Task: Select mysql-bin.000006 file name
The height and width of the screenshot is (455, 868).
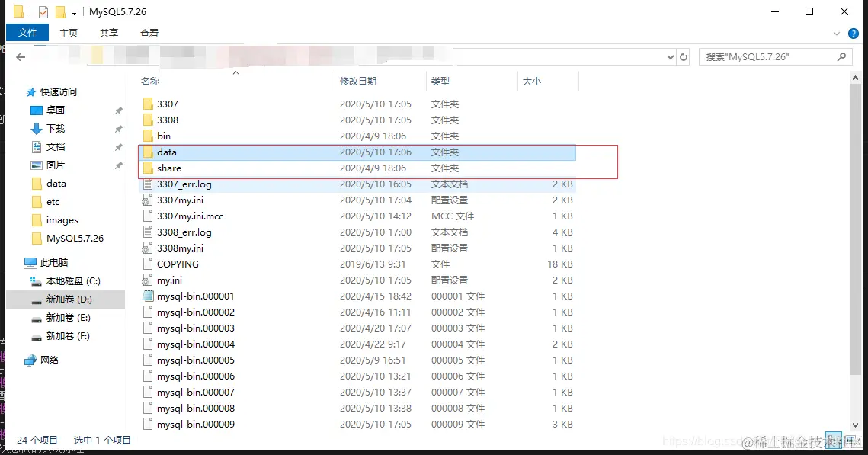Action: [x=195, y=376]
